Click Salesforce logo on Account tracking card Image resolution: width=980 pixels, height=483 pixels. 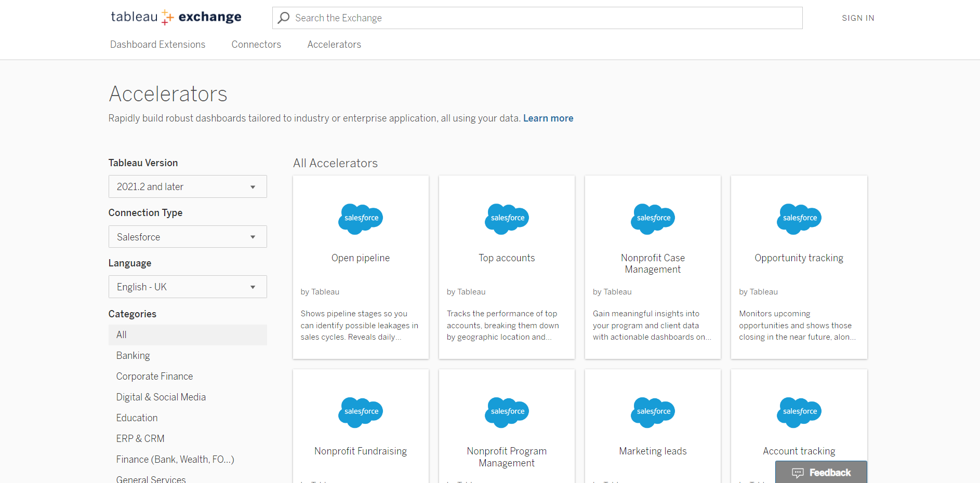pyautogui.click(x=799, y=412)
